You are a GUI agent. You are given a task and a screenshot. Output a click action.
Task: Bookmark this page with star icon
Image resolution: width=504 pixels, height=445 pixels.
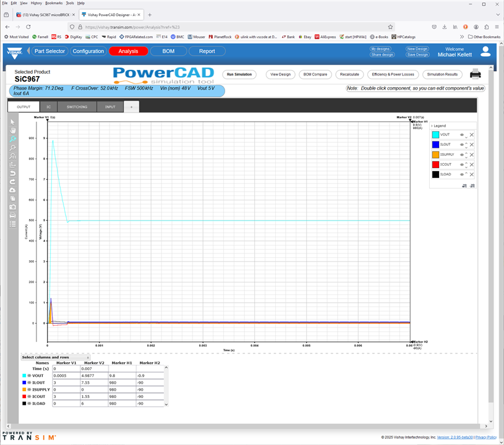point(390,27)
